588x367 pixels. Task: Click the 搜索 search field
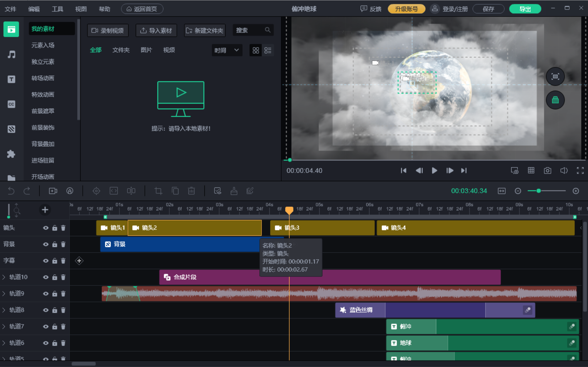click(253, 30)
